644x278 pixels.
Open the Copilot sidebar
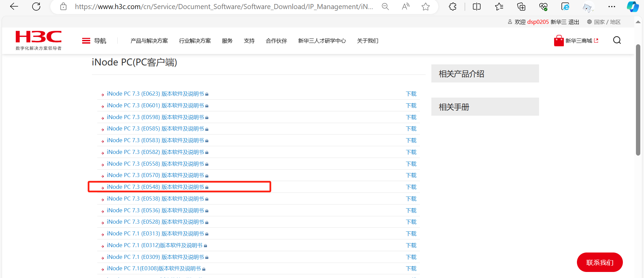click(633, 6)
